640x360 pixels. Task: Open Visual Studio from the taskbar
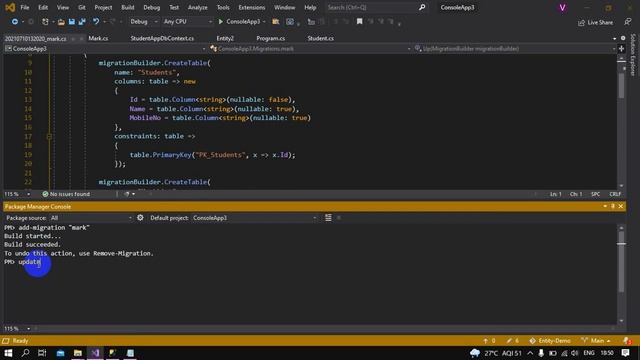pyautogui.click(x=95, y=353)
